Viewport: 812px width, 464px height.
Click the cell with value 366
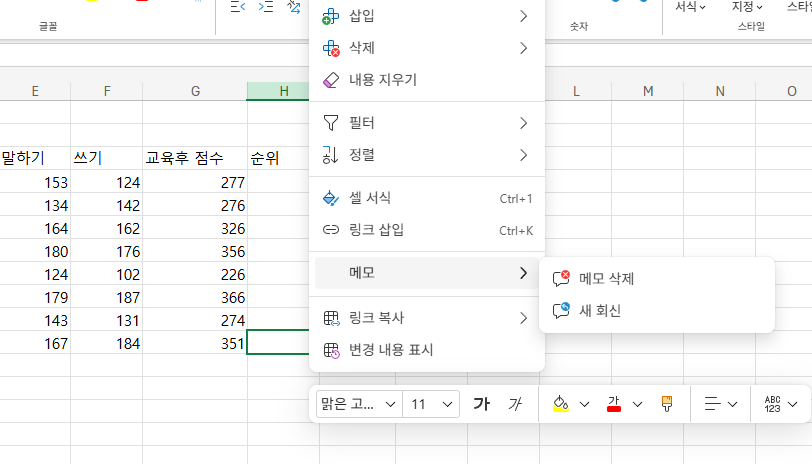click(195, 298)
